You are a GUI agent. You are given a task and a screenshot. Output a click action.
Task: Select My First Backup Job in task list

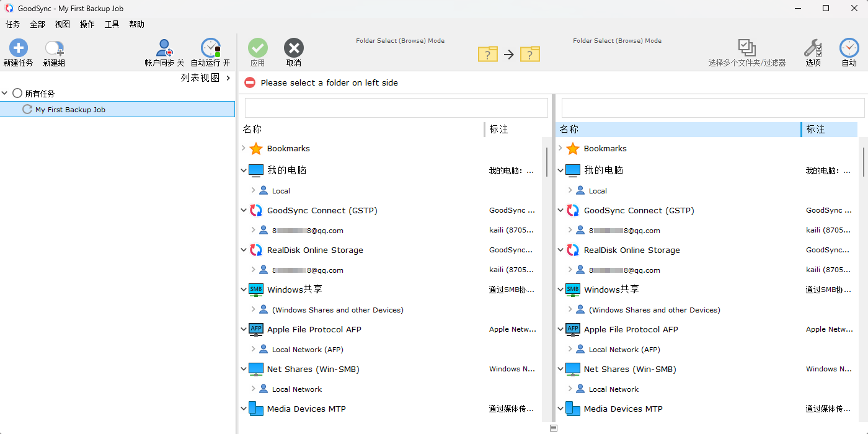point(70,110)
